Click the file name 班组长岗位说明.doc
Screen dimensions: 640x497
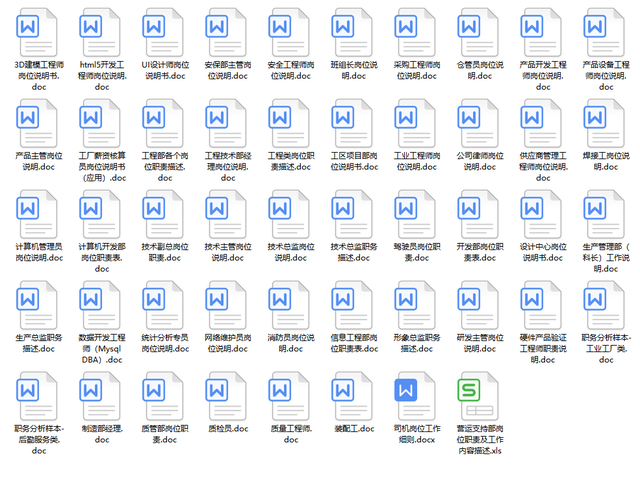coord(354,70)
